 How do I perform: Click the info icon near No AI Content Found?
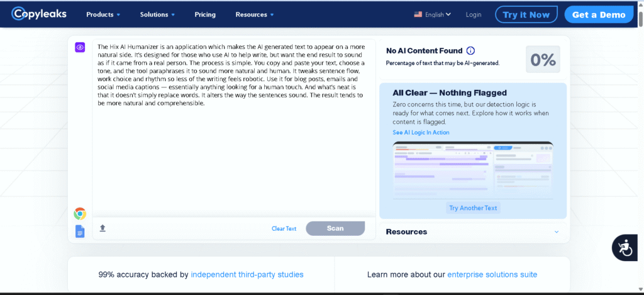click(x=470, y=51)
